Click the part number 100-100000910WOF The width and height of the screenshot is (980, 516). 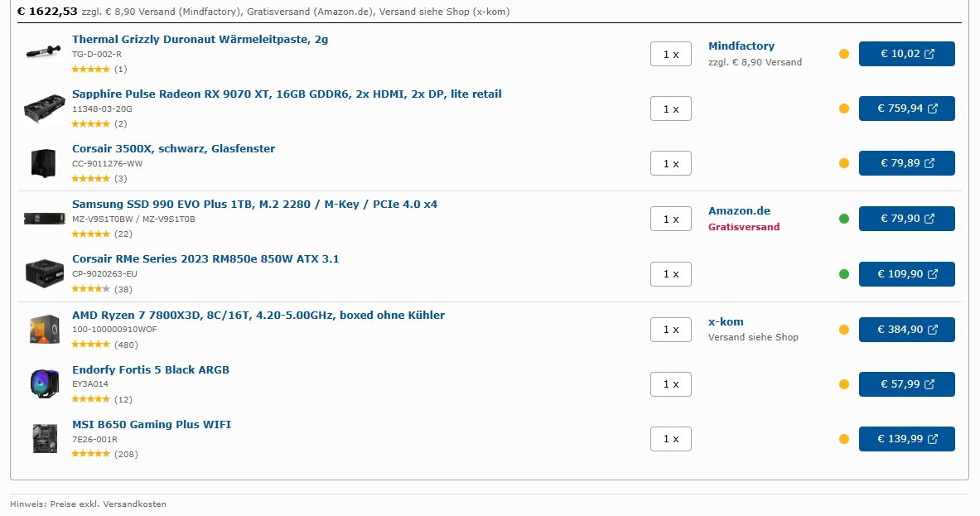114,329
